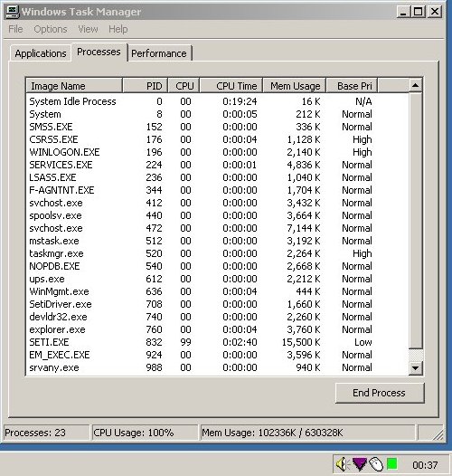Click the 0:19:24 CPU time value

point(240,101)
